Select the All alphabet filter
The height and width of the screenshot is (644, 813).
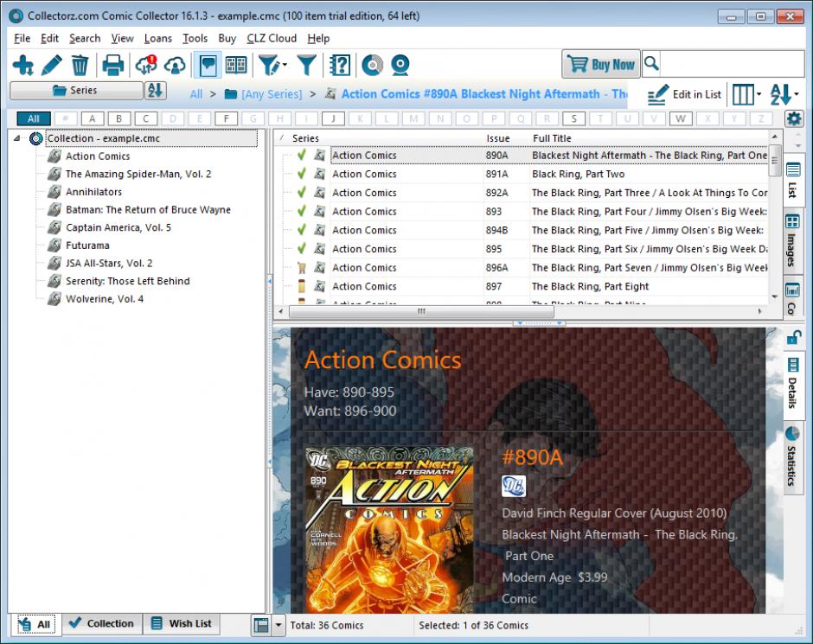[x=34, y=118]
